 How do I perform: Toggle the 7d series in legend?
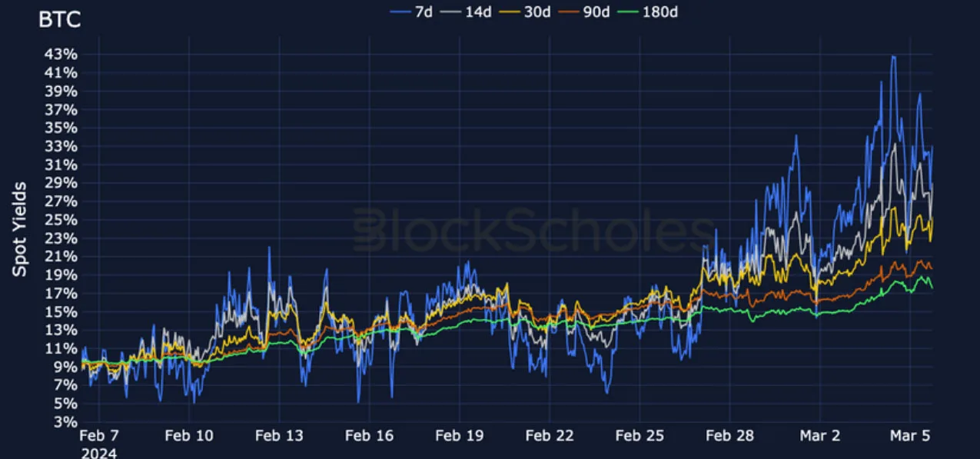coord(412,12)
